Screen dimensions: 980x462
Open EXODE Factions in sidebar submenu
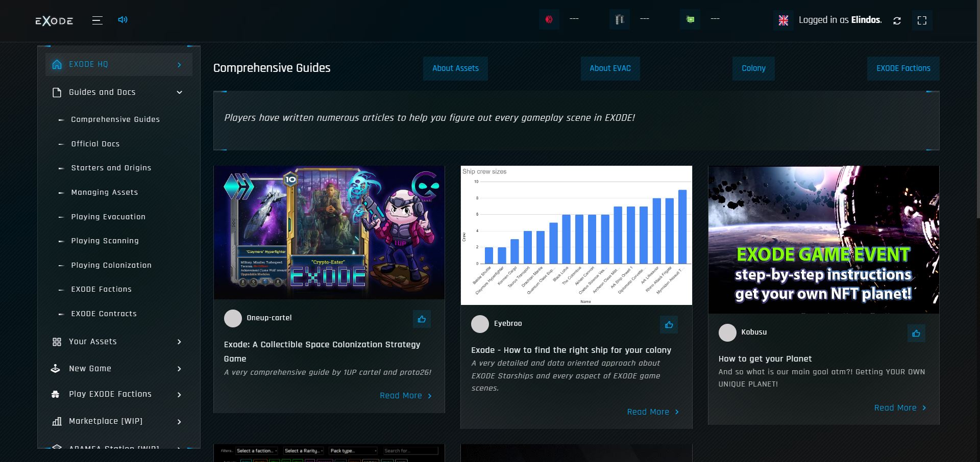102,289
